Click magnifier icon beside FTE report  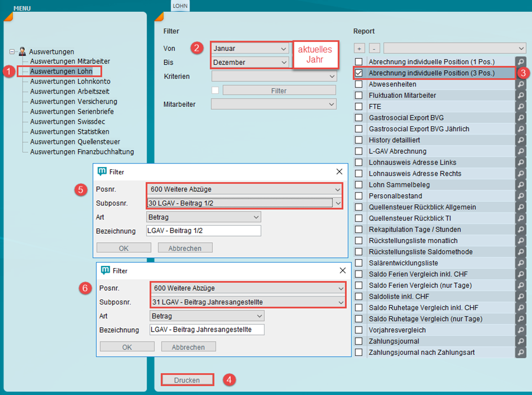pos(521,106)
